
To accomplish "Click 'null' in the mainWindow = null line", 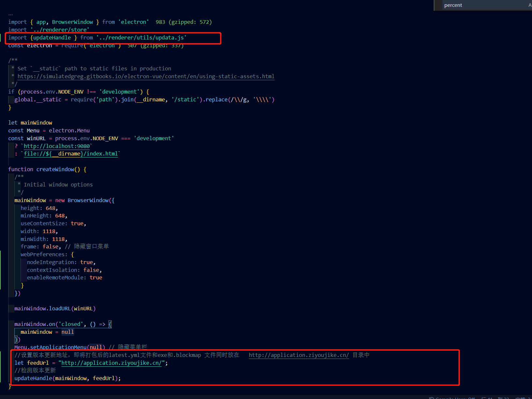I will click(x=68, y=332).
